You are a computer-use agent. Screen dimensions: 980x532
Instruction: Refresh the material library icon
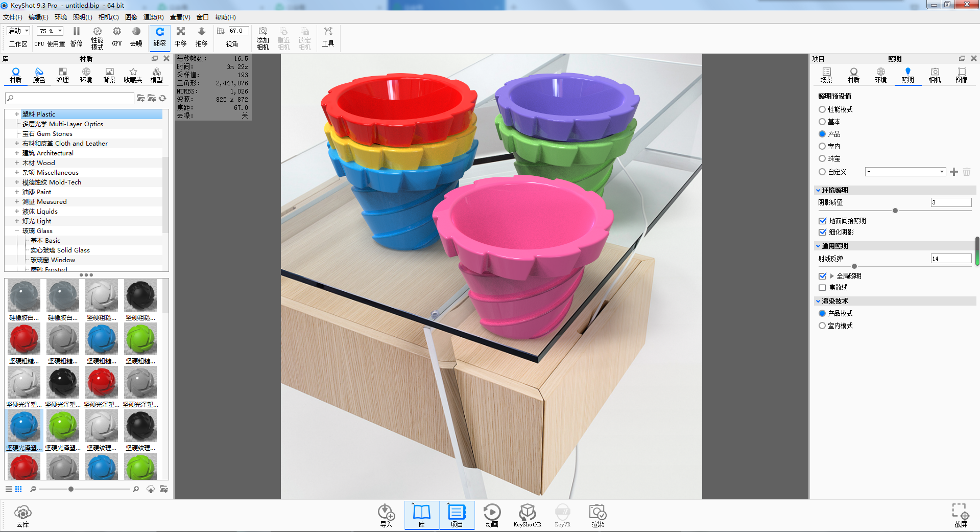click(163, 98)
